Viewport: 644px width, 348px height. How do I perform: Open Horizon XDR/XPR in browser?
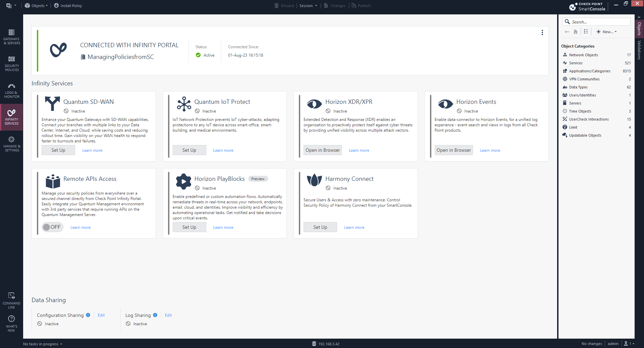coord(323,150)
